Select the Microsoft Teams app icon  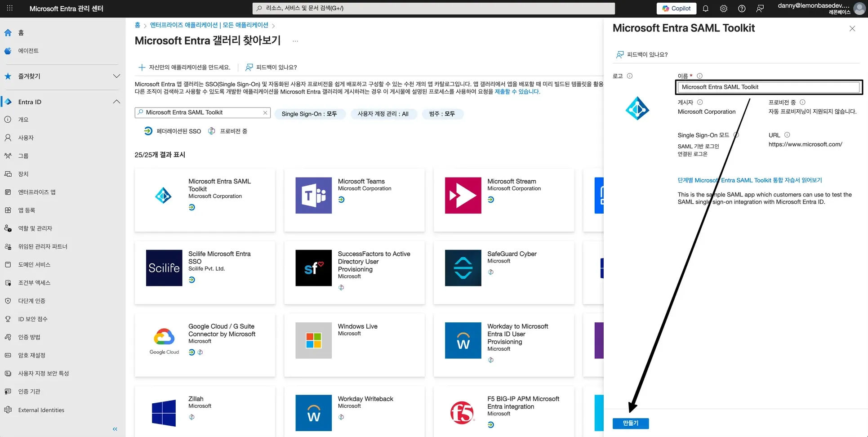tap(313, 195)
